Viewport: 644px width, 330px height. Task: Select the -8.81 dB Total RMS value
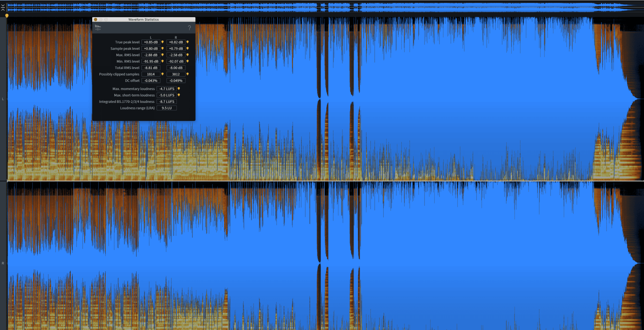click(x=151, y=68)
